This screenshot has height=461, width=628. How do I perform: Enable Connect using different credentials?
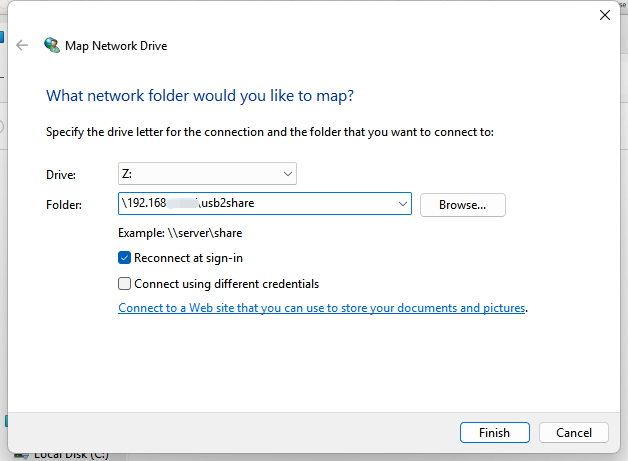pos(125,283)
